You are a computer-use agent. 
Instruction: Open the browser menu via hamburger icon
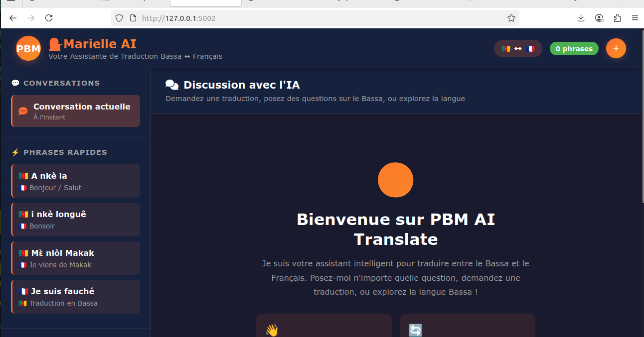pyautogui.click(x=635, y=18)
